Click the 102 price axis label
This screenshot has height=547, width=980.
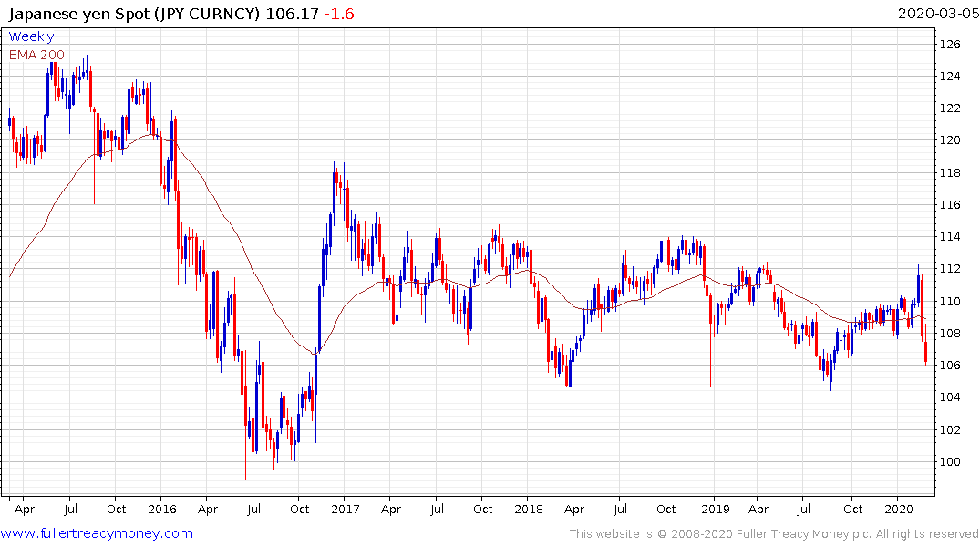coord(950,429)
